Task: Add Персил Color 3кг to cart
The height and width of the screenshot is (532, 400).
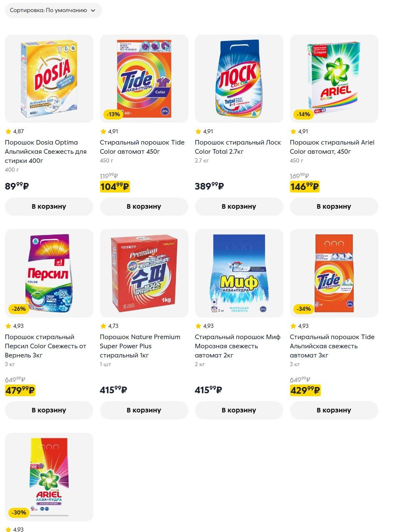Action: (x=49, y=410)
